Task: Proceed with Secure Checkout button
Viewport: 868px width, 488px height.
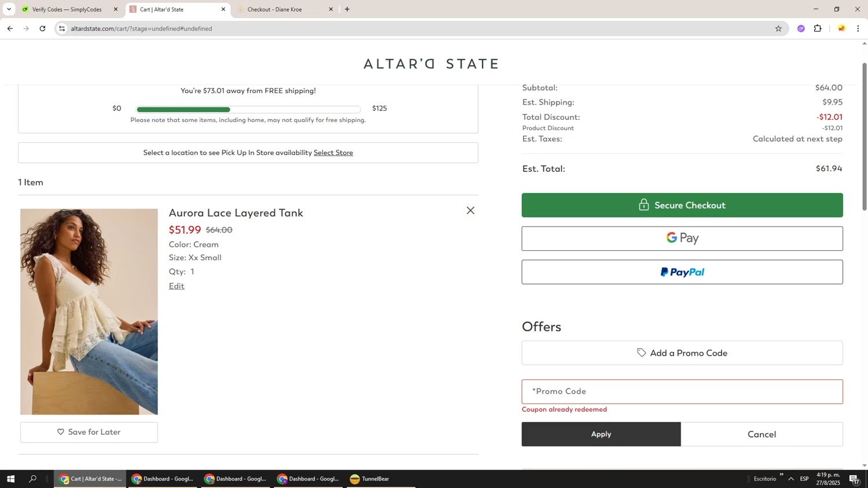Action: point(682,205)
